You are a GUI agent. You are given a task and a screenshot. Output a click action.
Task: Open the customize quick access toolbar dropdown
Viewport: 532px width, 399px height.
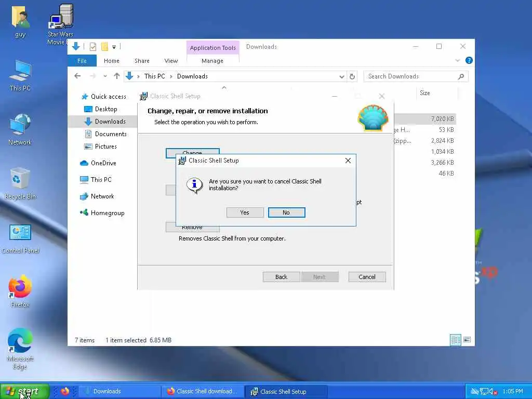pyautogui.click(x=114, y=47)
